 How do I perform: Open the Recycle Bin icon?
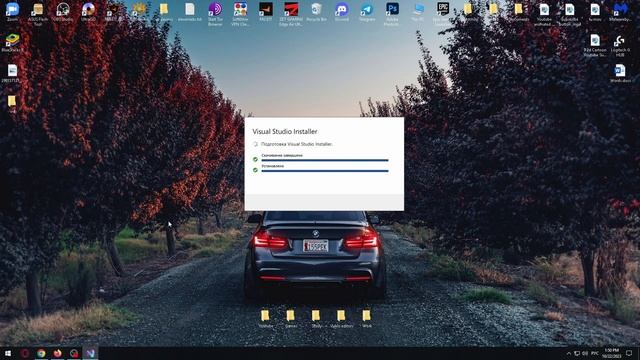pos(316,11)
